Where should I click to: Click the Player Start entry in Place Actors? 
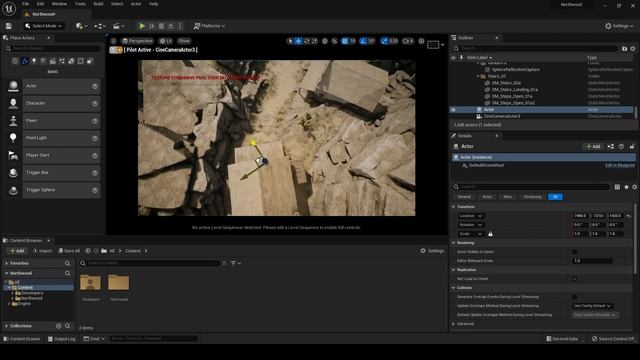pyautogui.click(x=53, y=155)
